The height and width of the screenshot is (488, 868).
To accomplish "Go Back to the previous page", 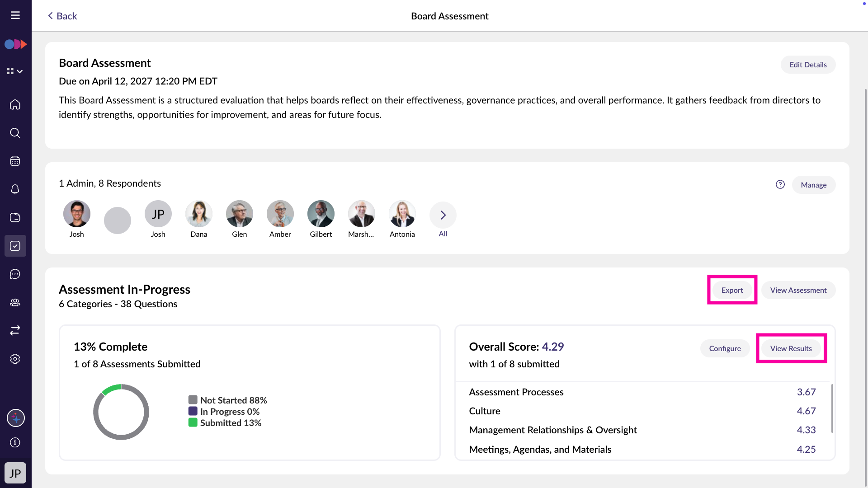I will (x=62, y=16).
